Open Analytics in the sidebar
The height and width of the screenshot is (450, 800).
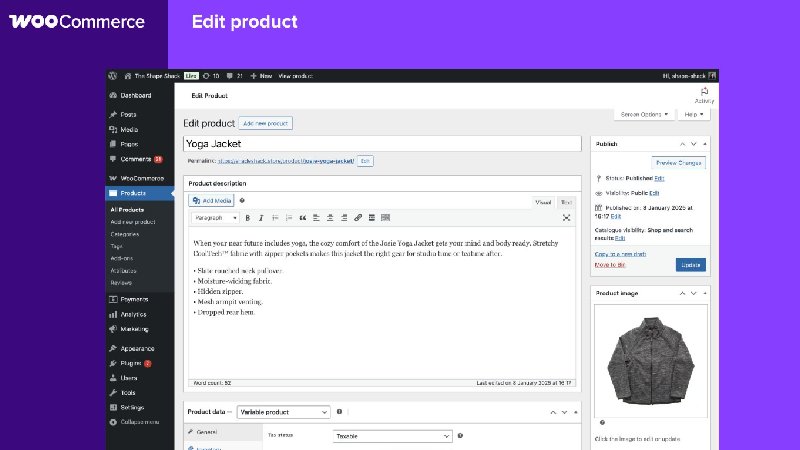point(133,314)
